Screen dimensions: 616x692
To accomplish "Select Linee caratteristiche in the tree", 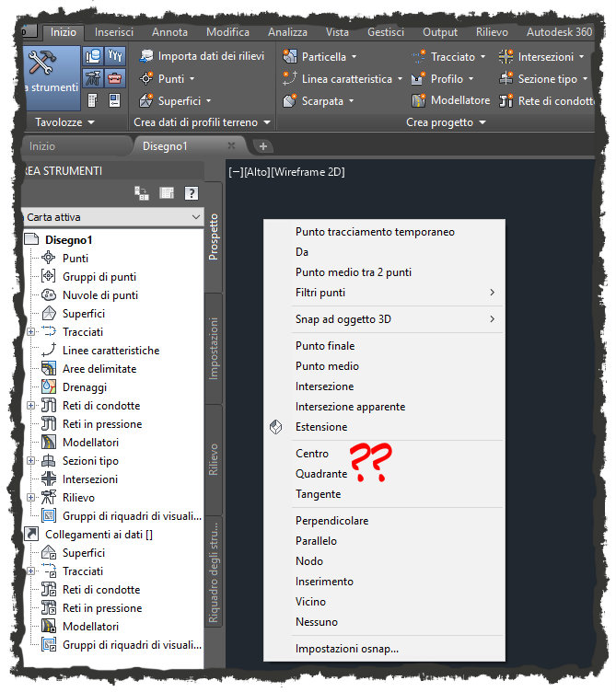I will click(110, 350).
